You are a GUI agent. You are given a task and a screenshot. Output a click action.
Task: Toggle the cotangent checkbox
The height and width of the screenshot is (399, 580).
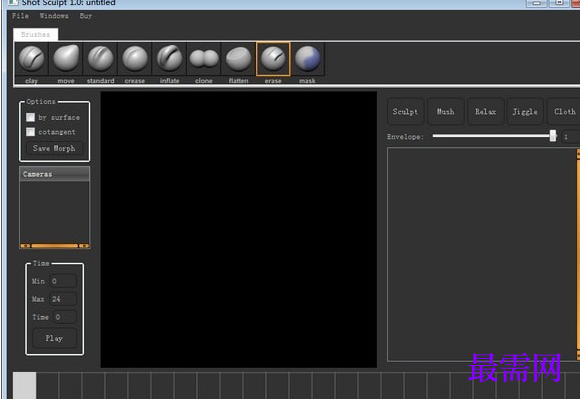(x=30, y=132)
